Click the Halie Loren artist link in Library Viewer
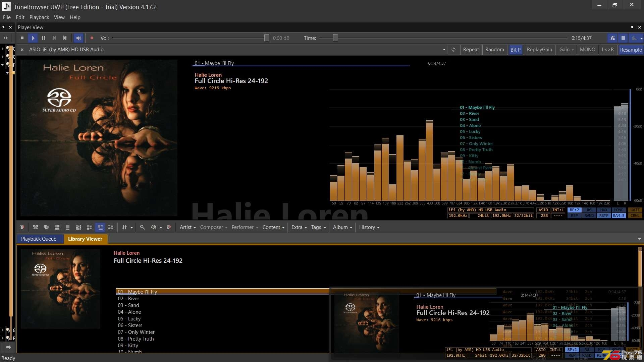This screenshot has width=644, height=362. 126,253
